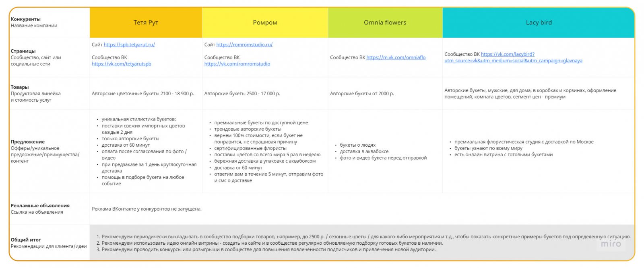This screenshot has height=268, width=644.
Task: Click the miro watermark logo
Action: coord(611,244)
